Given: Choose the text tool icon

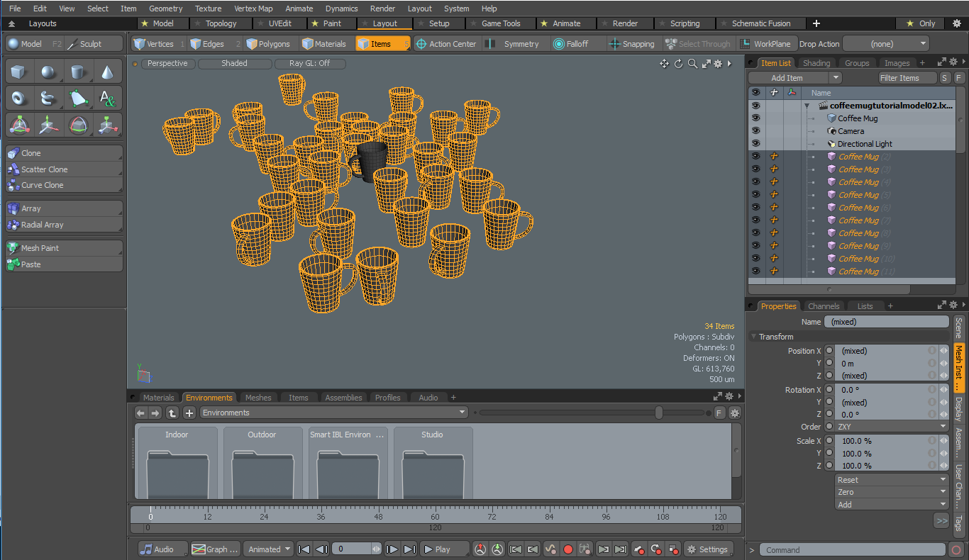Looking at the screenshot, I should 107,99.
